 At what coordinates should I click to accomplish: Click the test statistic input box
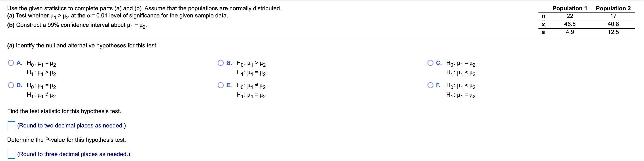pos(11,126)
